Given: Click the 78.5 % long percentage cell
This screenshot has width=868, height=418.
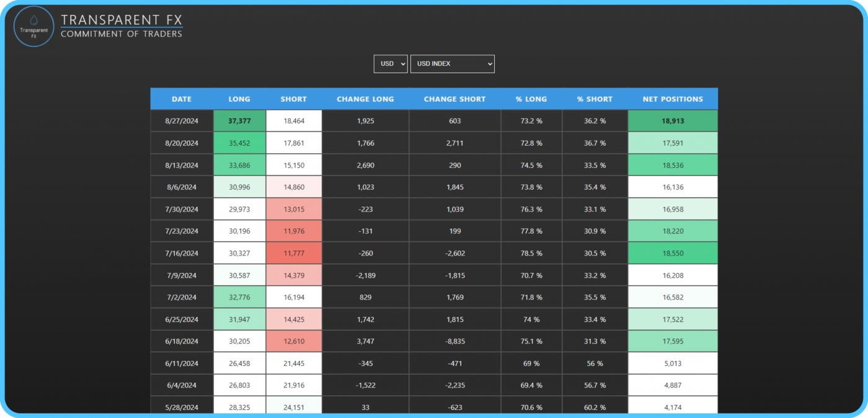Looking at the screenshot, I should (531, 253).
